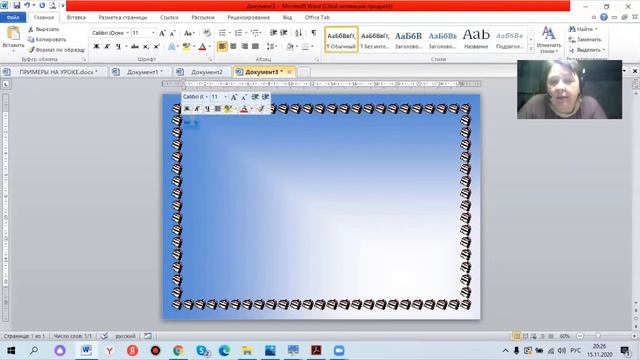Click the Word Help question mark icon
Viewport: 640px width, 360px height.
[x=604, y=17]
